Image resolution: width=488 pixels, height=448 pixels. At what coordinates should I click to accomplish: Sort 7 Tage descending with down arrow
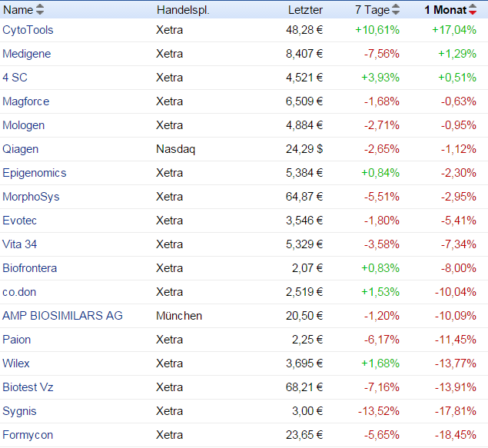pos(396,12)
